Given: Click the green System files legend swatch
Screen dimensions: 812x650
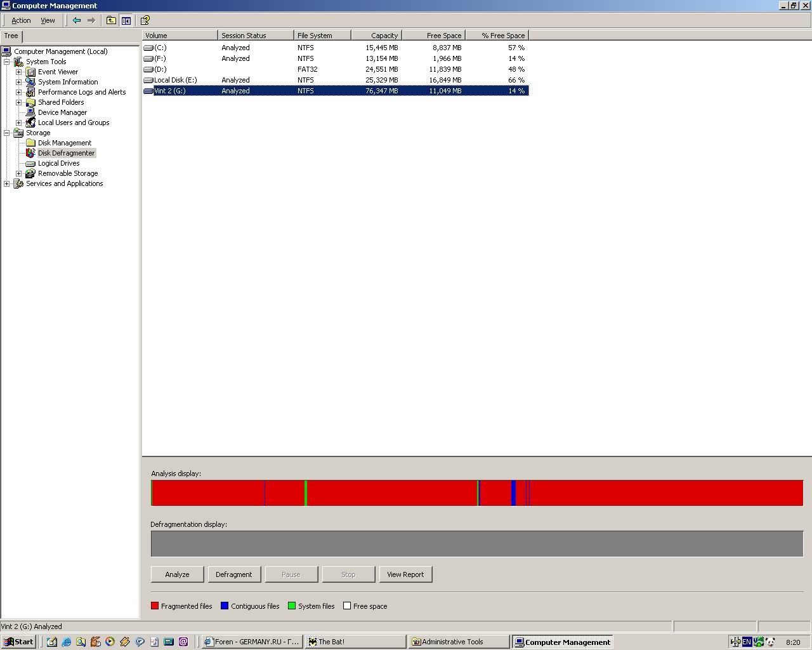Looking at the screenshot, I should click(292, 606).
